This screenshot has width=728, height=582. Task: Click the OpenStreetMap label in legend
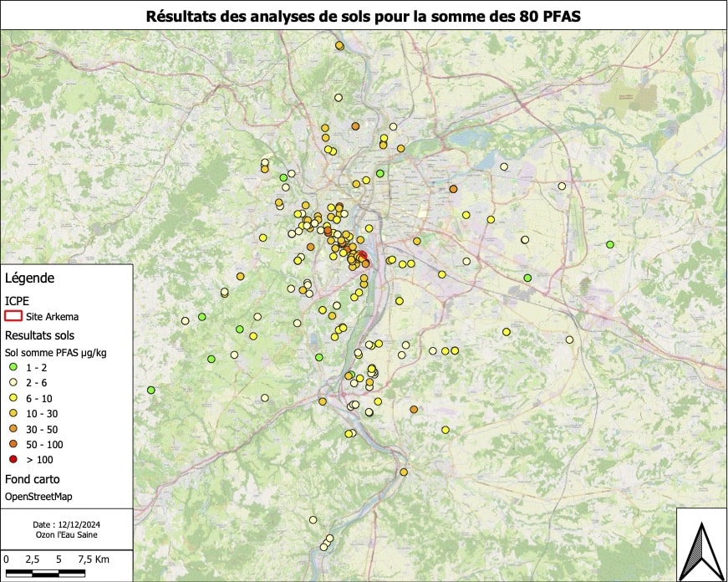click(x=39, y=497)
